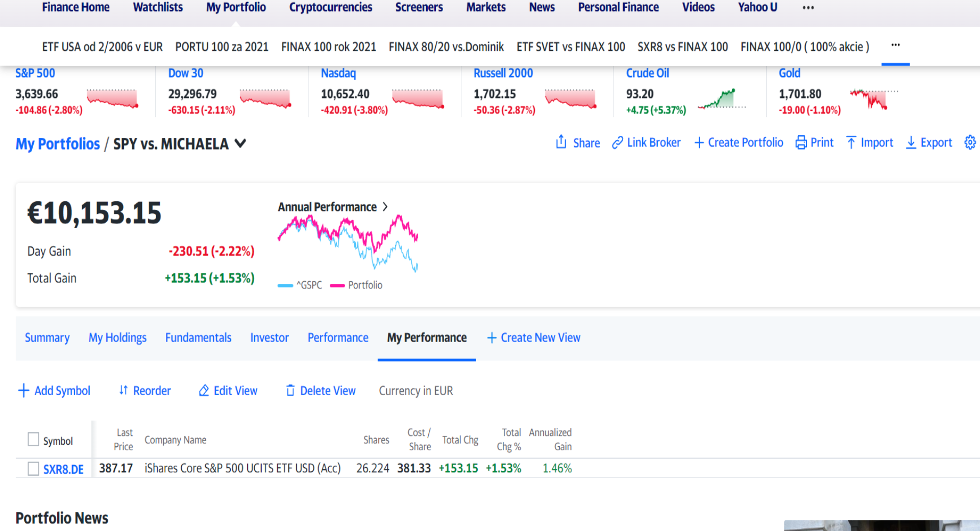
Task: Click the Crude Oil ticker name
Action: 648,73
